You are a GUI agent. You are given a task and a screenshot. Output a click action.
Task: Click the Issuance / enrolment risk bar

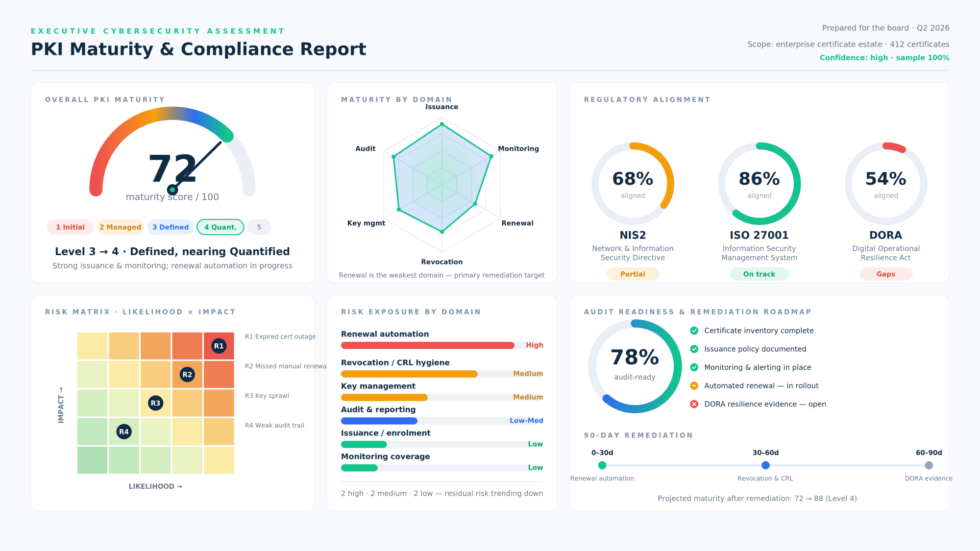click(x=442, y=444)
